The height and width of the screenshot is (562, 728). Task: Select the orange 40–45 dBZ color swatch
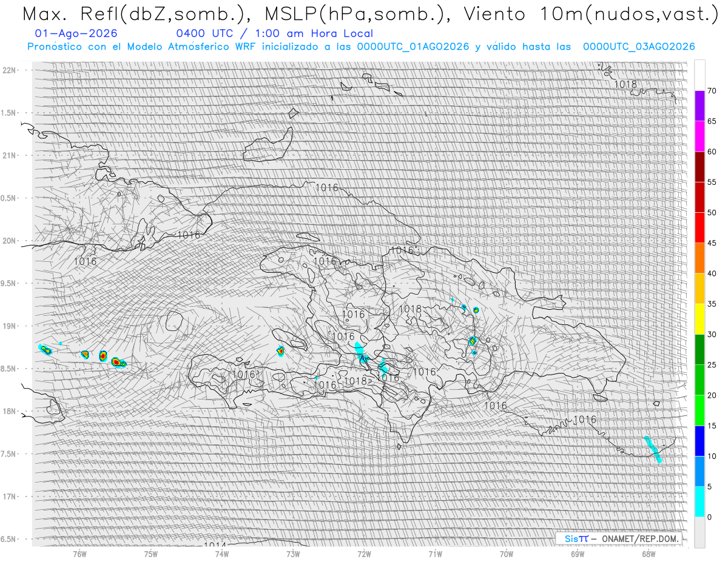[699, 258]
